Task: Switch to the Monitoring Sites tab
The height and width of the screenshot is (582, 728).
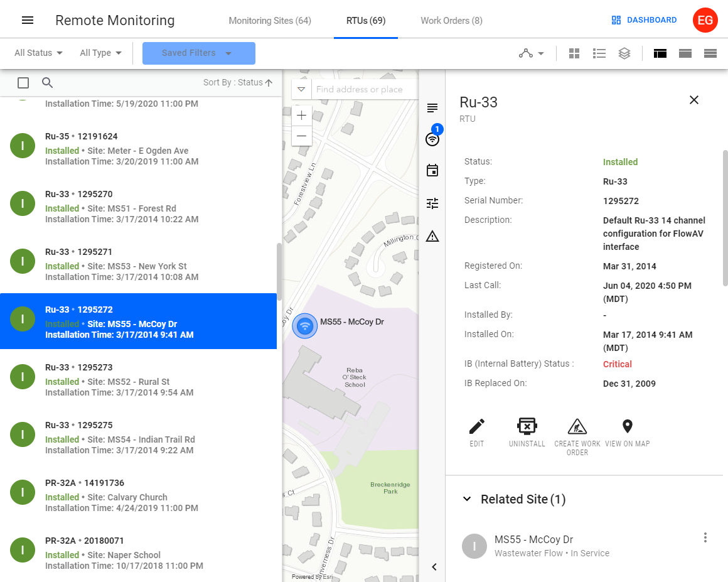Action: [x=270, y=21]
